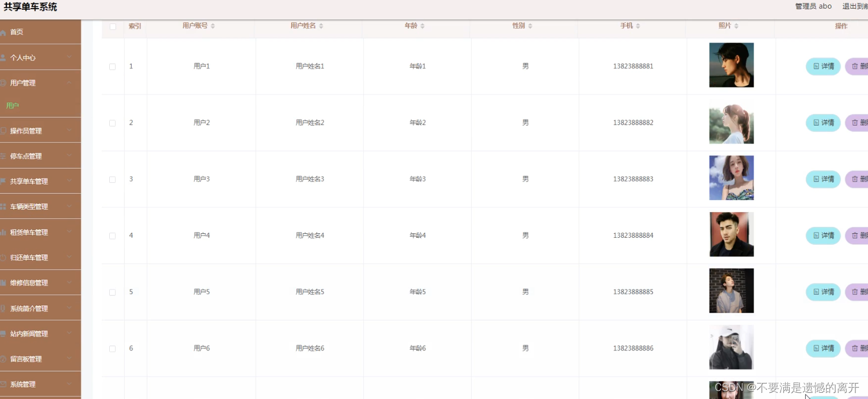This screenshot has height=399, width=868.
Task: Open the 首页 menu item
Action: click(40, 32)
